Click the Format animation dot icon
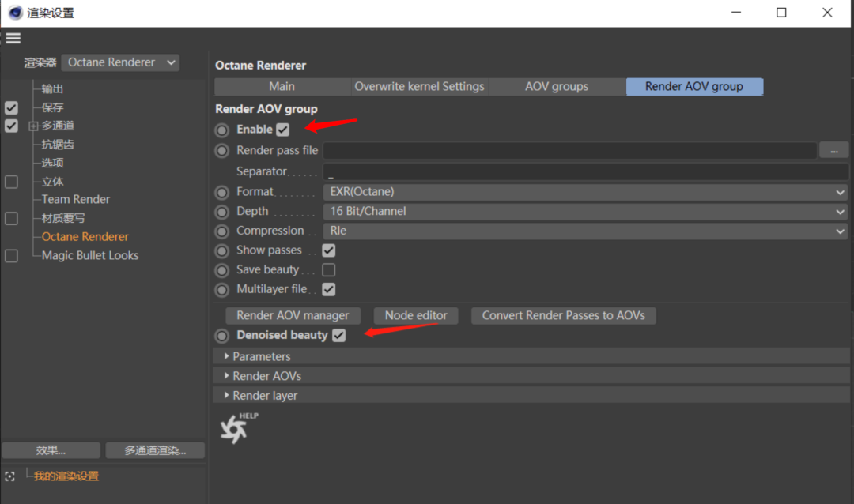Image resolution: width=854 pixels, height=504 pixels. point(221,192)
